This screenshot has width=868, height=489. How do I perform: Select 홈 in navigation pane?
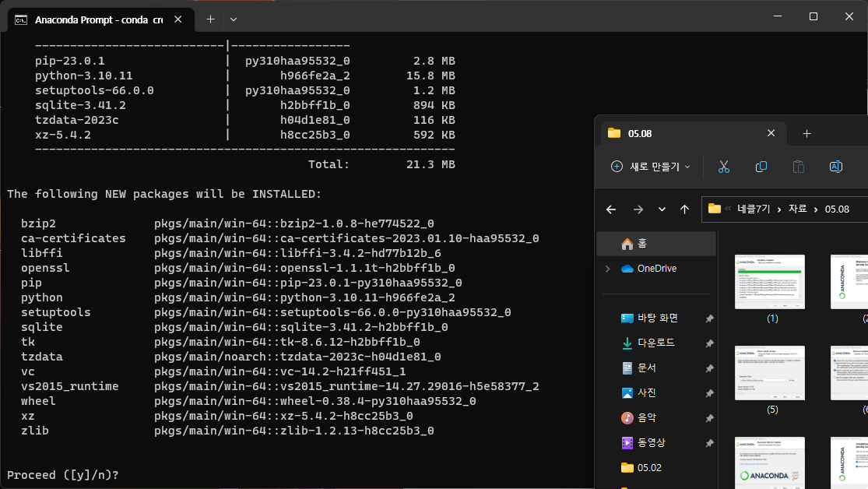[x=656, y=244]
